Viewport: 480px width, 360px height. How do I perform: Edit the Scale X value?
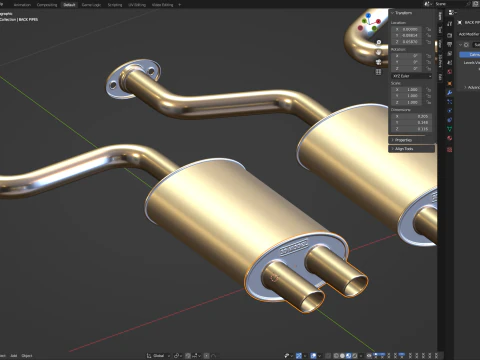[x=407, y=90]
